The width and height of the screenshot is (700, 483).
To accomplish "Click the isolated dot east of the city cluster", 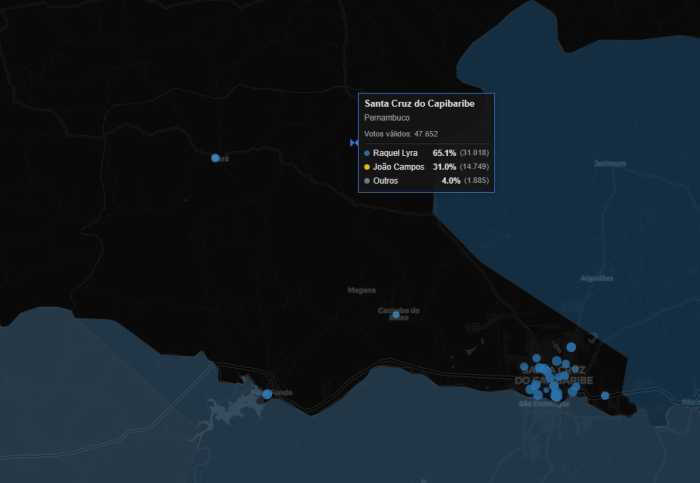I will click(x=605, y=396).
